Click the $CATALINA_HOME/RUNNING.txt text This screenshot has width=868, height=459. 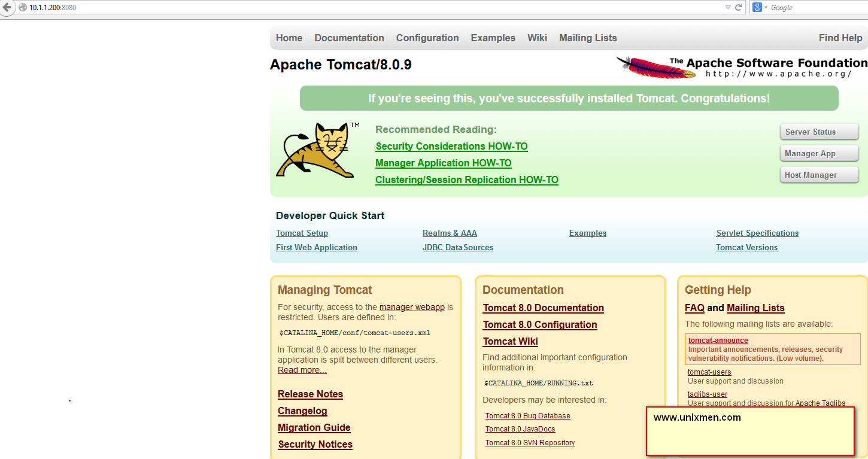point(539,383)
